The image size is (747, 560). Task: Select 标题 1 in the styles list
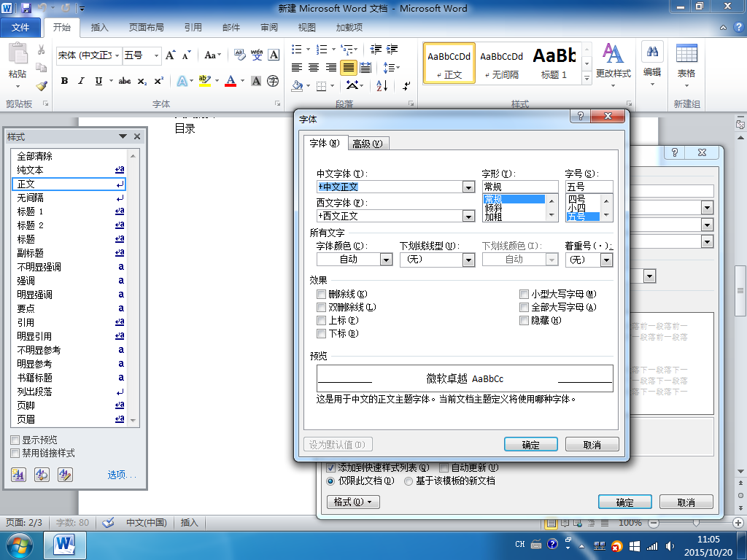coord(69,211)
